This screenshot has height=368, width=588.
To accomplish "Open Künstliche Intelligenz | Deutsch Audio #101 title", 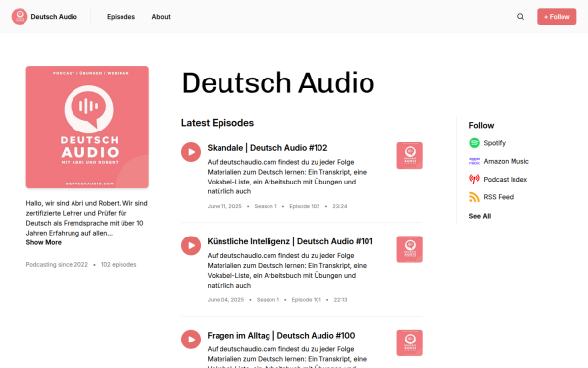I will (x=290, y=241).
